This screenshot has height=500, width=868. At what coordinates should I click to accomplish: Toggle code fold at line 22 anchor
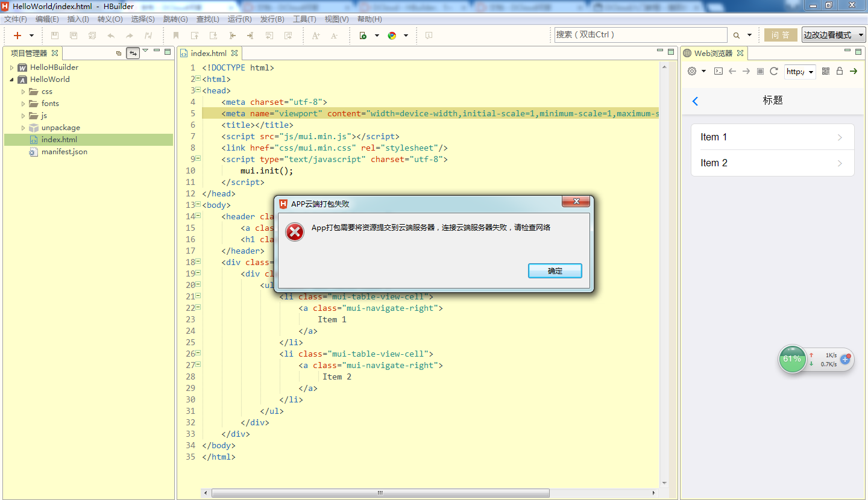click(x=198, y=307)
